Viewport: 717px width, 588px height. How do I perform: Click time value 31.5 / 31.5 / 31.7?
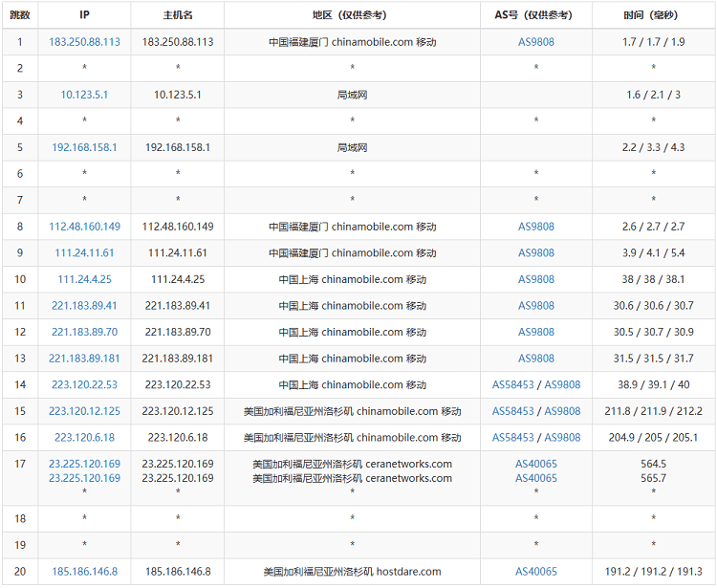654,359
